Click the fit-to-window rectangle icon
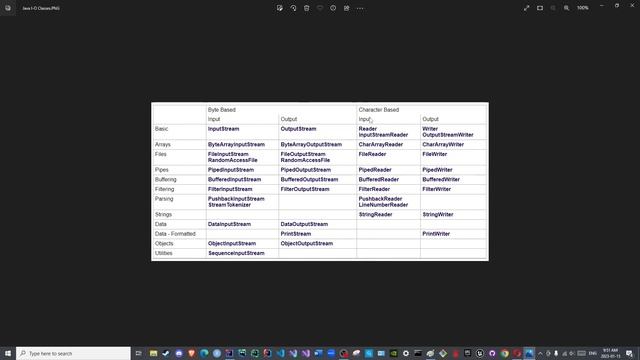The height and width of the screenshot is (360, 640). 540,8
